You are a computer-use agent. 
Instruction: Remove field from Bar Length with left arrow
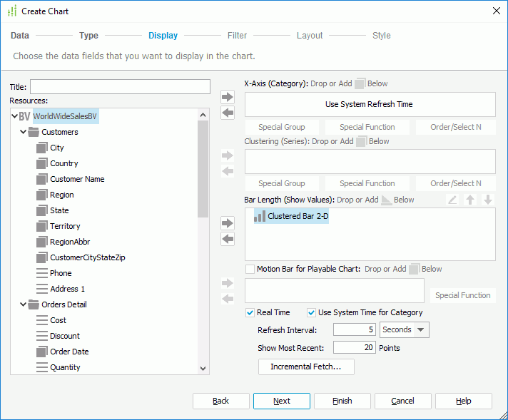[x=228, y=239]
